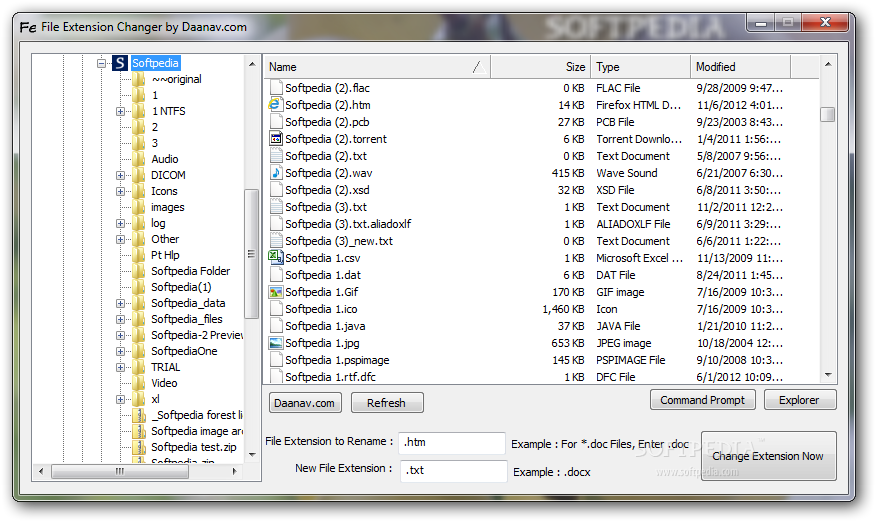Select the SoftpediaOne folder in tree
Image resolution: width=876 pixels, height=522 pixels.
184,351
